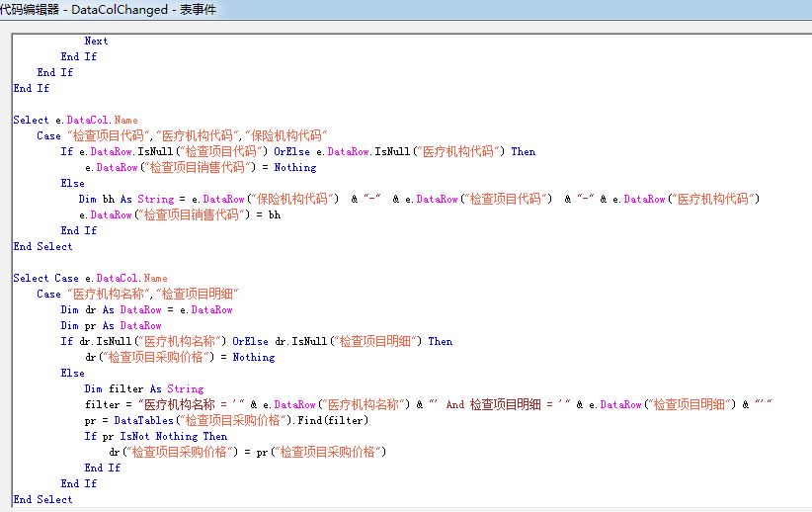
Task: Click the 'Else' line above 'Dim filter'
Action: point(72,373)
